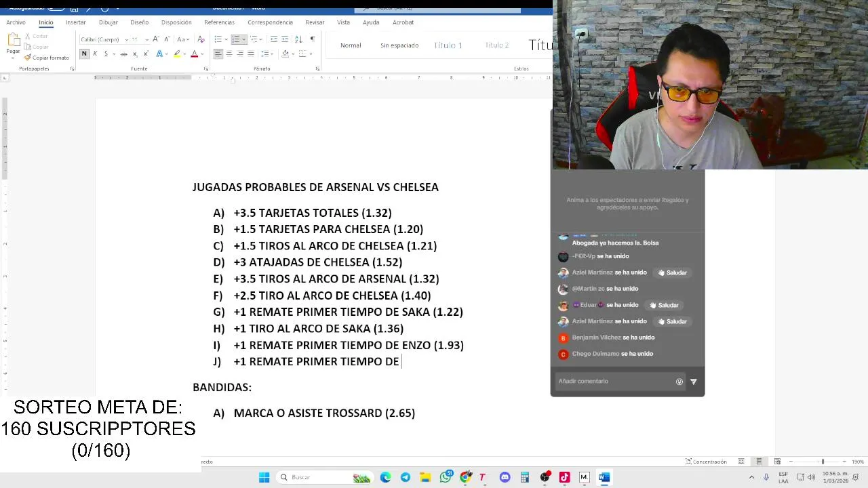Viewport: 868px width, 488px height.
Task: Click paragraph shading bucket icon
Action: pos(285,54)
